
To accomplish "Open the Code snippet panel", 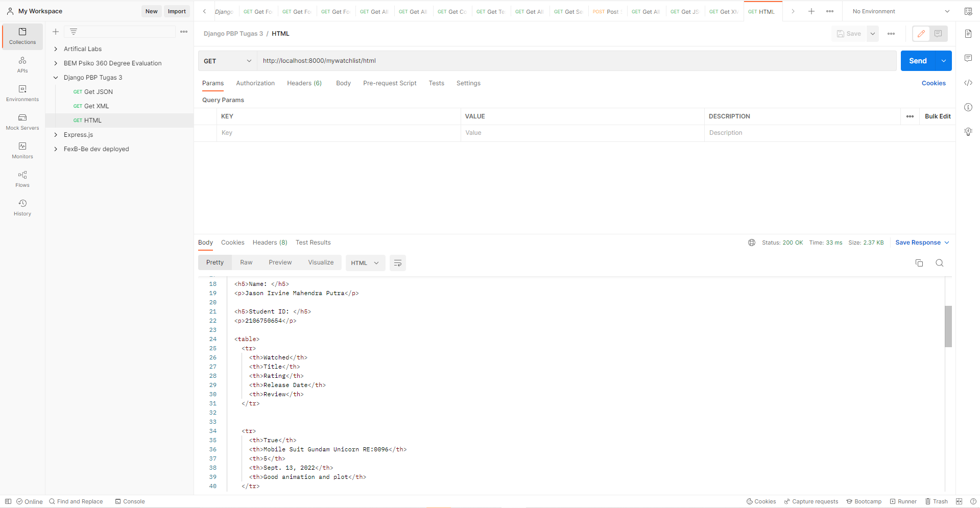I will [968, 83].
